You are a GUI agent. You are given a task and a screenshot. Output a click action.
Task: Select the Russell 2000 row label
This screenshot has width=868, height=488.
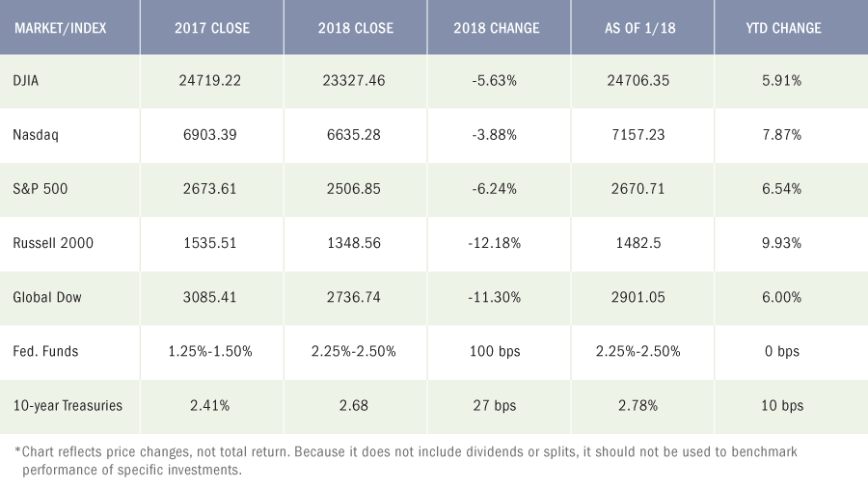(53, 243)
